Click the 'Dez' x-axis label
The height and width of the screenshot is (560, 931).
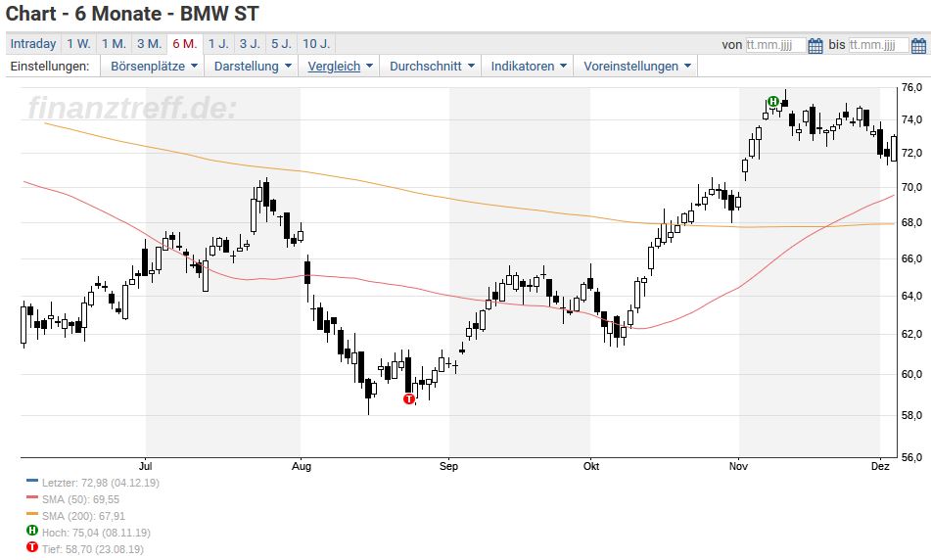pyautogui.click(x=880, y=466)
